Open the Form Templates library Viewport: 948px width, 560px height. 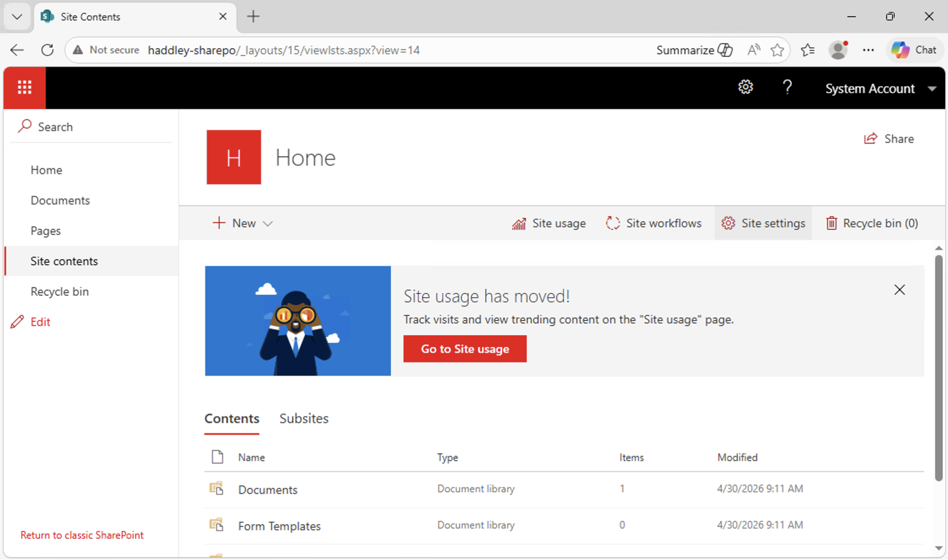pyautogui.click(x=279, y=526)
